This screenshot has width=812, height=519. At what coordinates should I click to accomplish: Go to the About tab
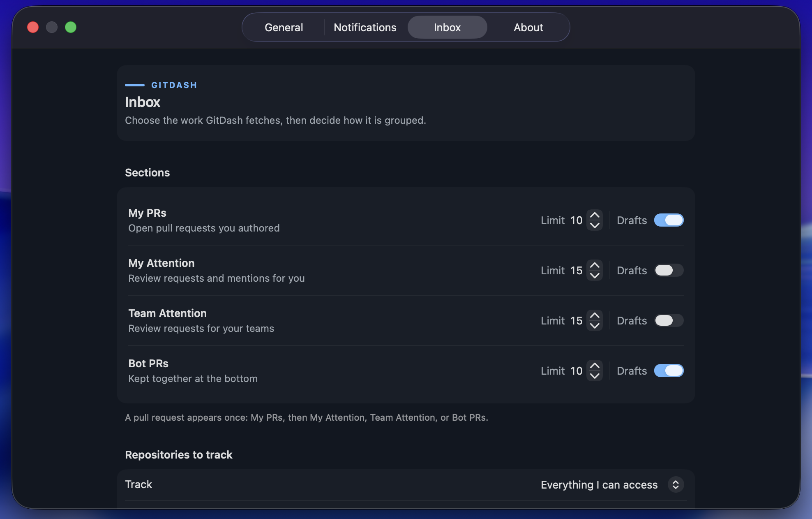pyautogui.click(x=528, y=28)
